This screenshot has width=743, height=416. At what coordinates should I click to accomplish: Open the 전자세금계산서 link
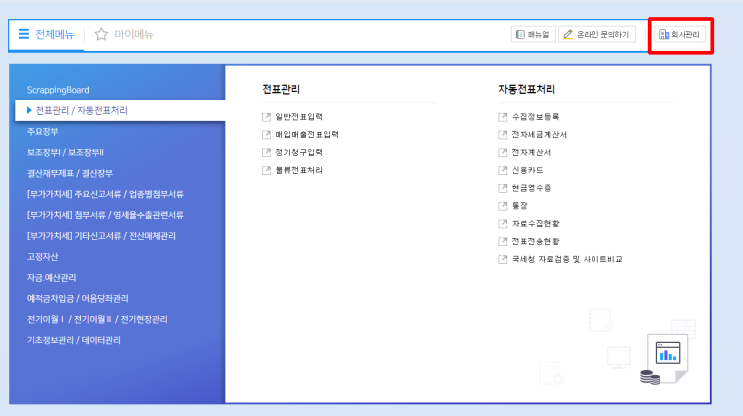click(x=539, y=135)
